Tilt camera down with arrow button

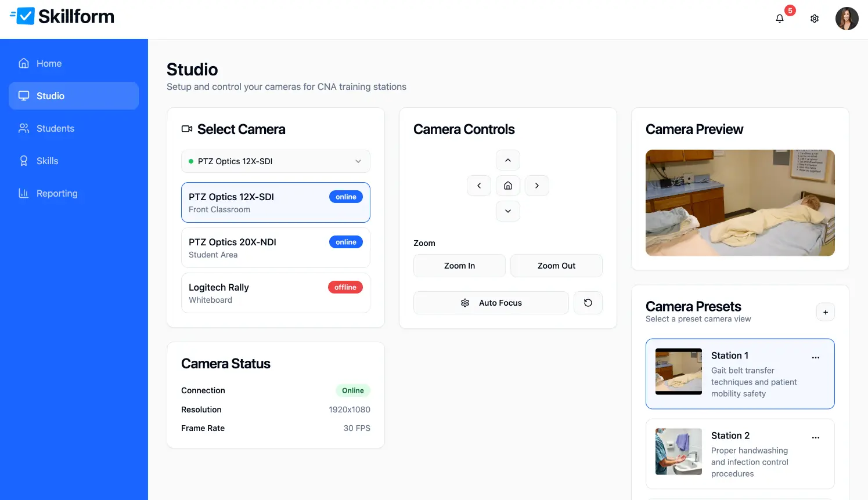pos(507,211)
